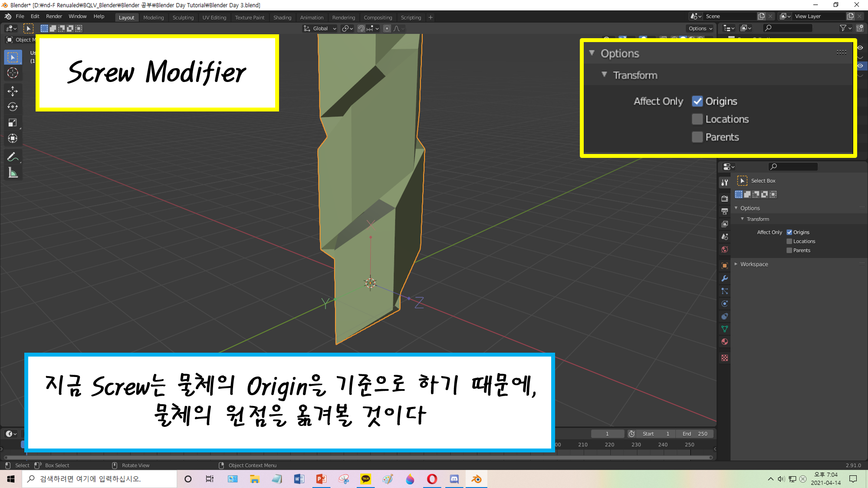Expand the Workspace panel
Viewport: 868px width, 488px height.
click(754, 264)
